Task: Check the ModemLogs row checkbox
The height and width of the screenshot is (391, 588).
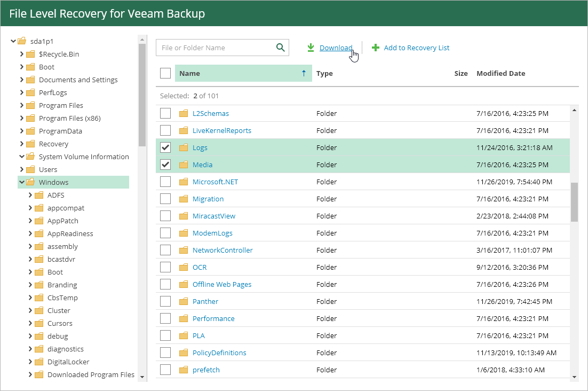Action: 165,233
